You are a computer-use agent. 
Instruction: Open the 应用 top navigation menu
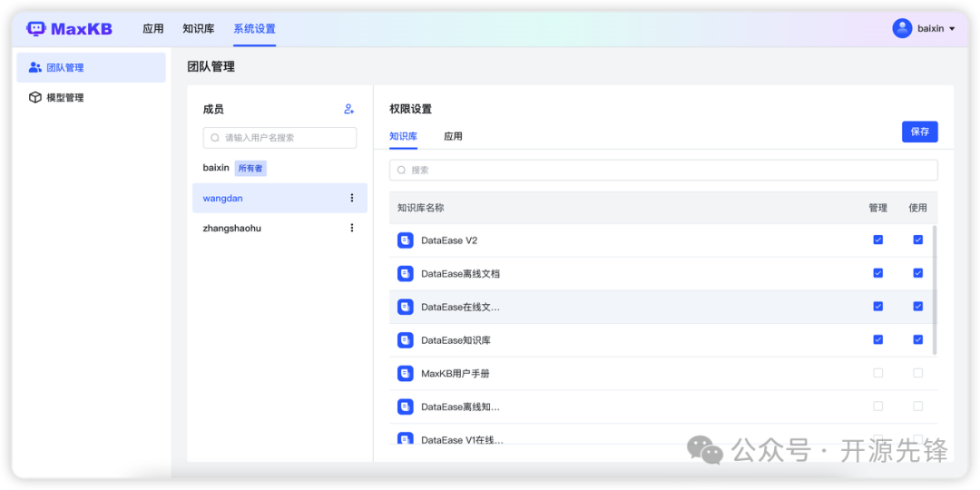[153, 29]
